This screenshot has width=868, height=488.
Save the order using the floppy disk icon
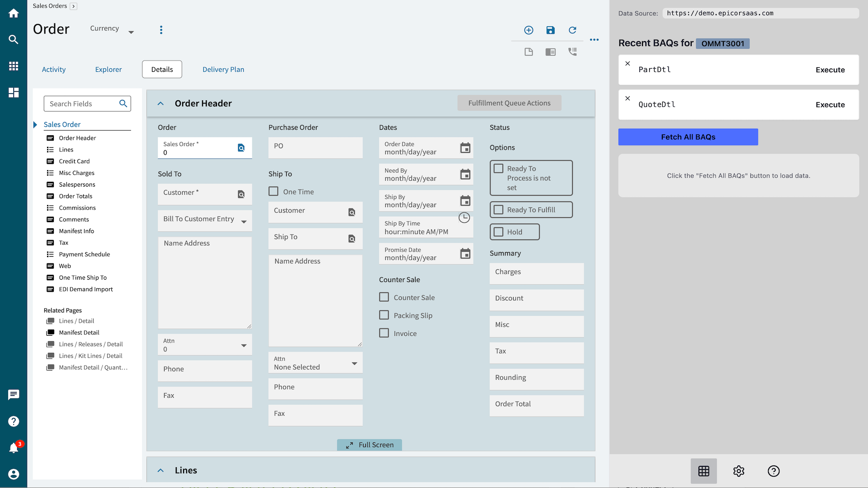[550, 30]
